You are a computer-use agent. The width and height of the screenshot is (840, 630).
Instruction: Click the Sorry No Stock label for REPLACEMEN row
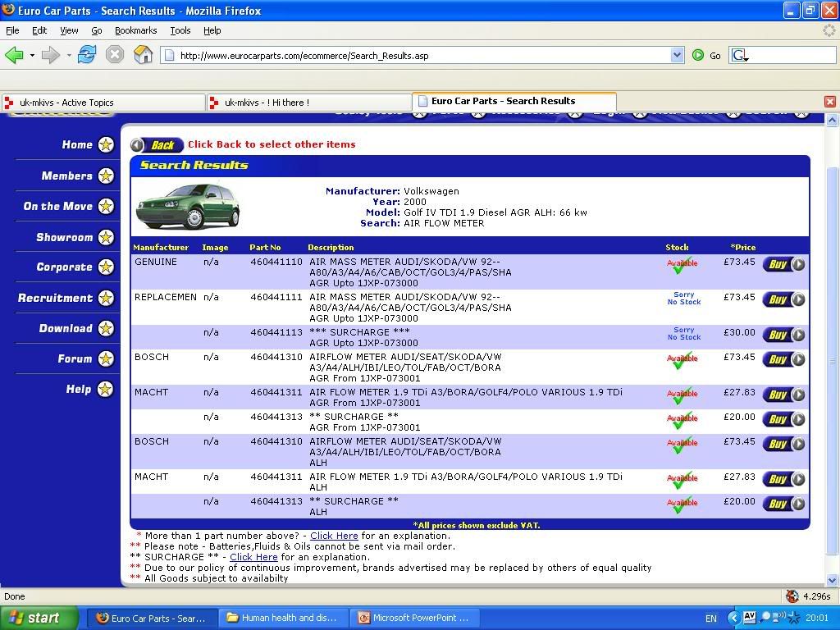point(684,299)
